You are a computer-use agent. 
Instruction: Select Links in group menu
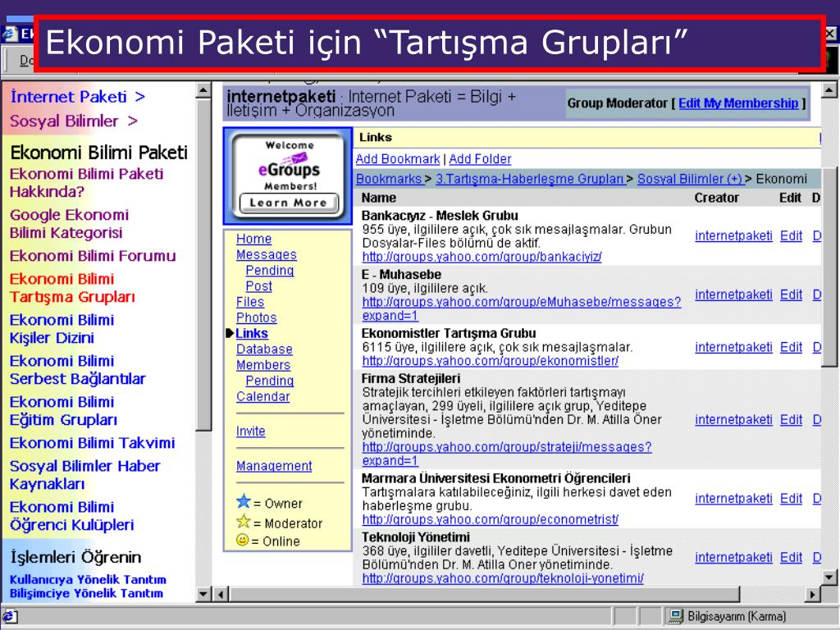point(252,333)
